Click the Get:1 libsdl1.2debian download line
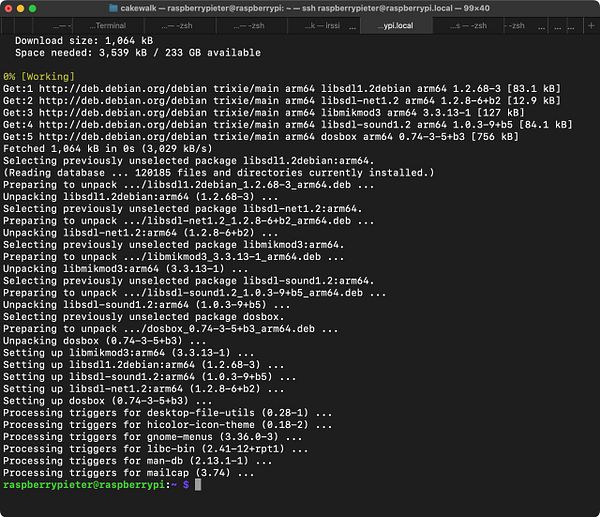This screenshot has height=517, width=600. 282,88
